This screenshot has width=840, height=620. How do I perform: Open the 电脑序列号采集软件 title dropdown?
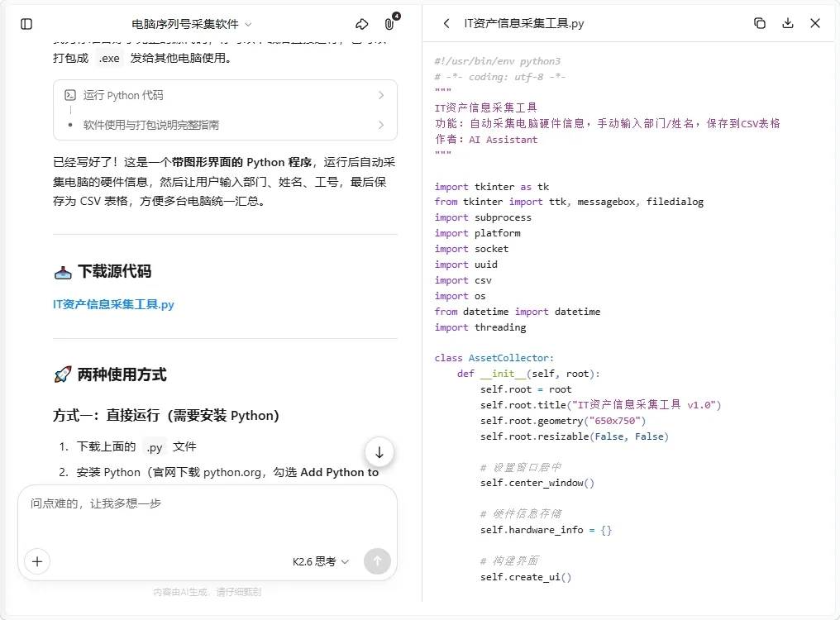pos(191,24)
